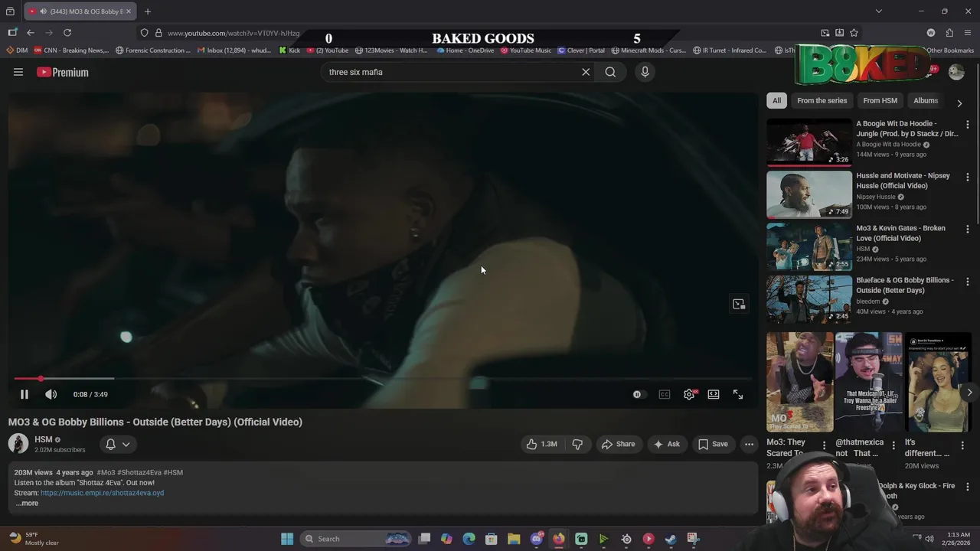Screen dimensions: 980x551
Task: Select the 'From HSM' chip
Action: tap(880, 100)
